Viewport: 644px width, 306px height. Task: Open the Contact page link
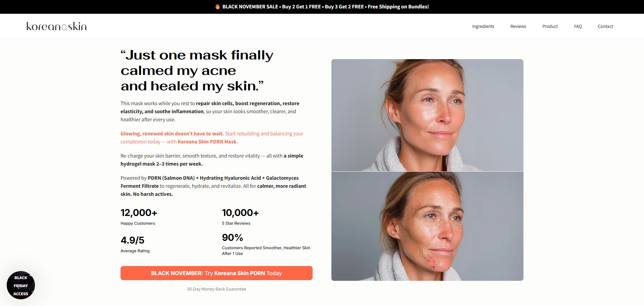605,26
